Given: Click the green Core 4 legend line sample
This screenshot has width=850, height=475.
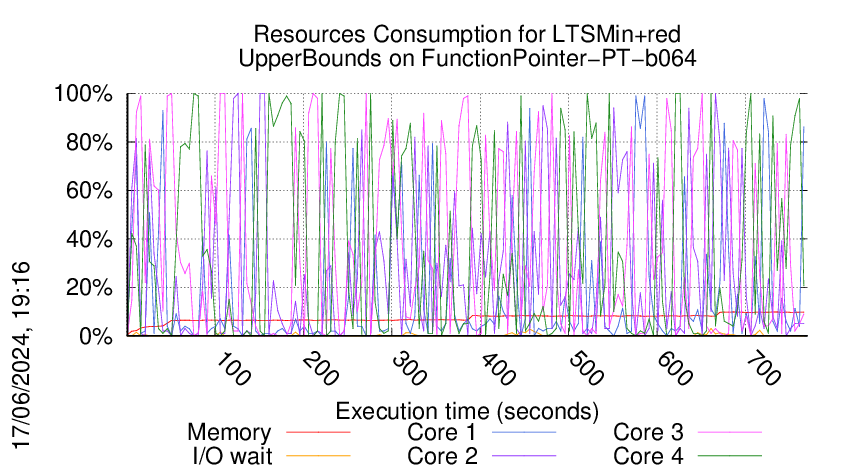Looking at the screenshot, I should [730, 457].
